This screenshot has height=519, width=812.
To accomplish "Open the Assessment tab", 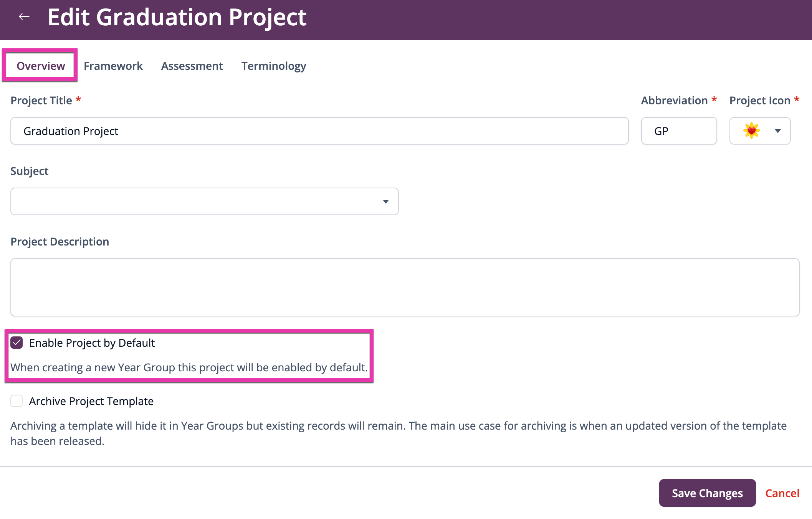I will pos(192,66).
